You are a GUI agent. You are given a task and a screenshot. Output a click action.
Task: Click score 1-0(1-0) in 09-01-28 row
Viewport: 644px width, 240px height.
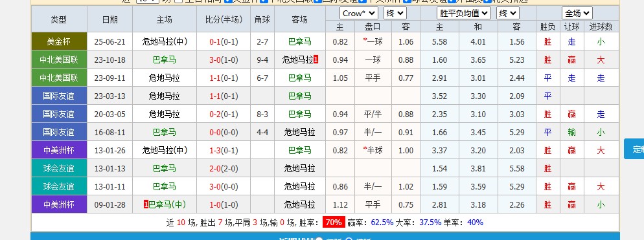click(x=224, y=204)
